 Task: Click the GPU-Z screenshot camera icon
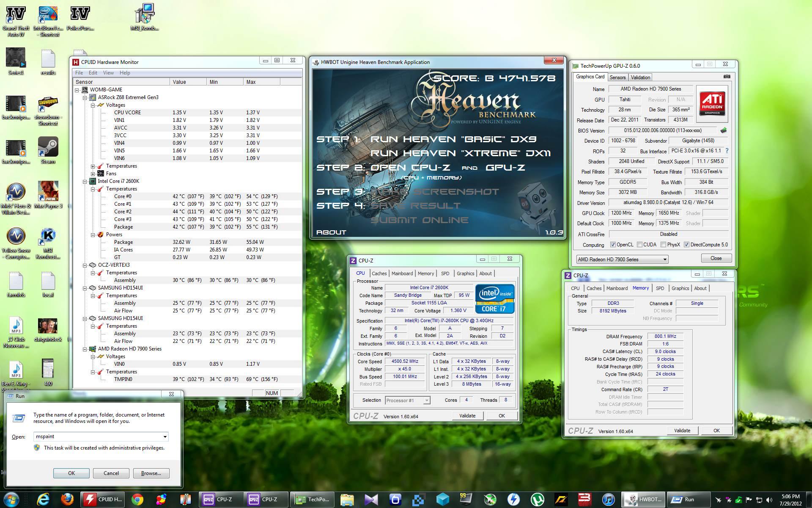tap(727, 77)
